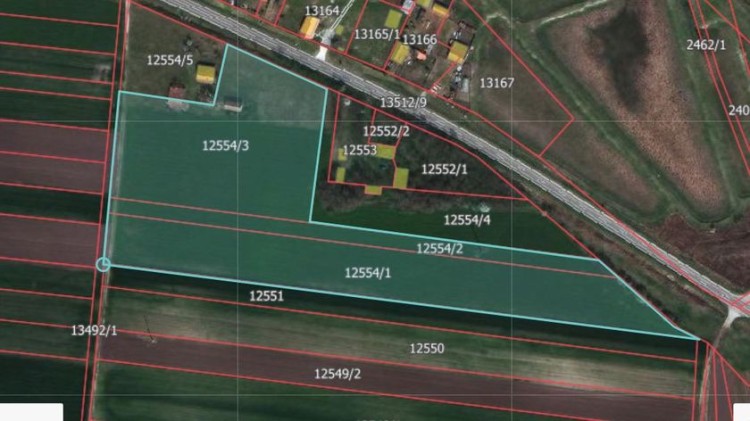Click parcel 12554/2 label
The width and height of the screenshot is (750, 421).
[x=440, y=247]
